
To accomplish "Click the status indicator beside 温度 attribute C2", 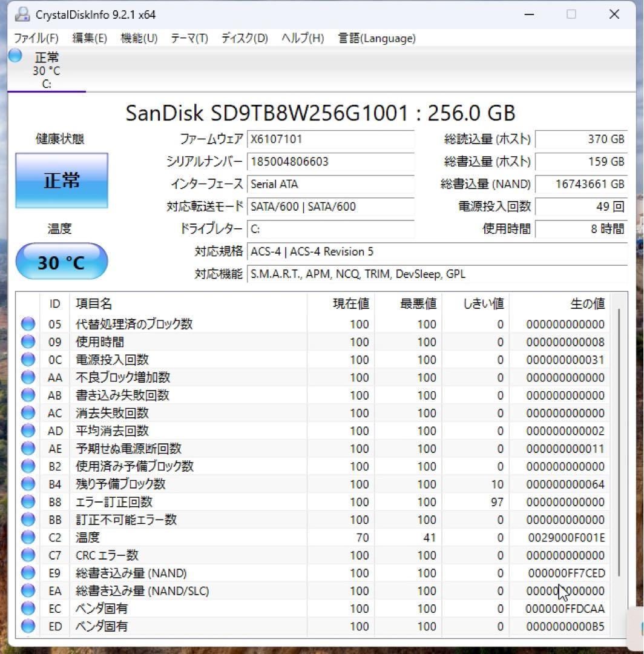I will point(28,537).
